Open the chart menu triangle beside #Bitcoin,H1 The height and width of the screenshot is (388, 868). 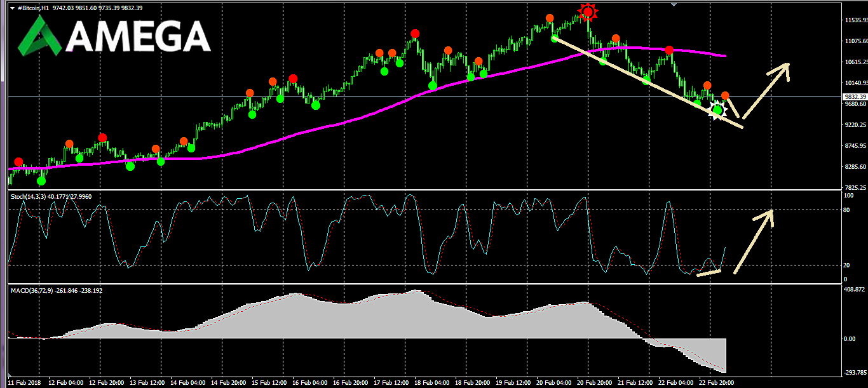click(x=12, y=7)
